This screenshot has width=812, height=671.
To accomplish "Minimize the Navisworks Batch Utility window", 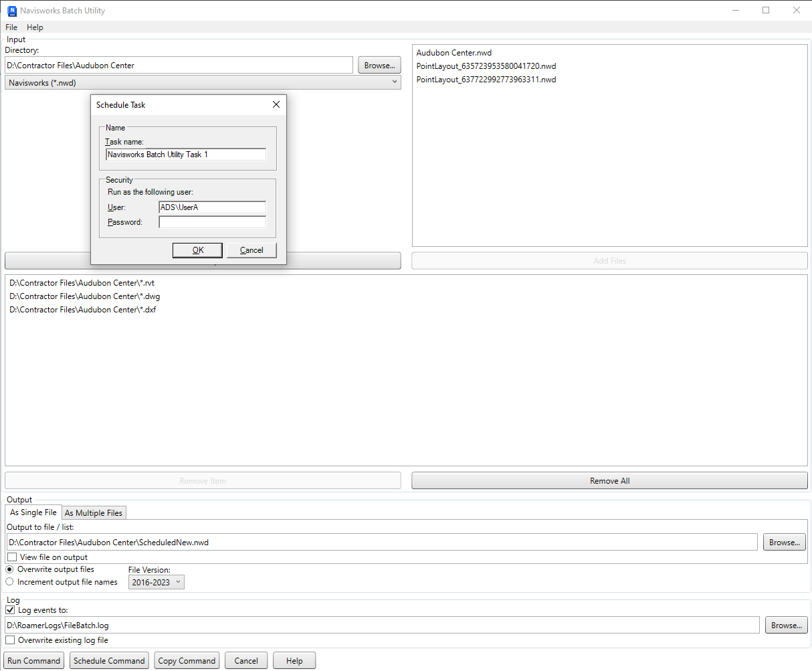I will click(735, 10).
